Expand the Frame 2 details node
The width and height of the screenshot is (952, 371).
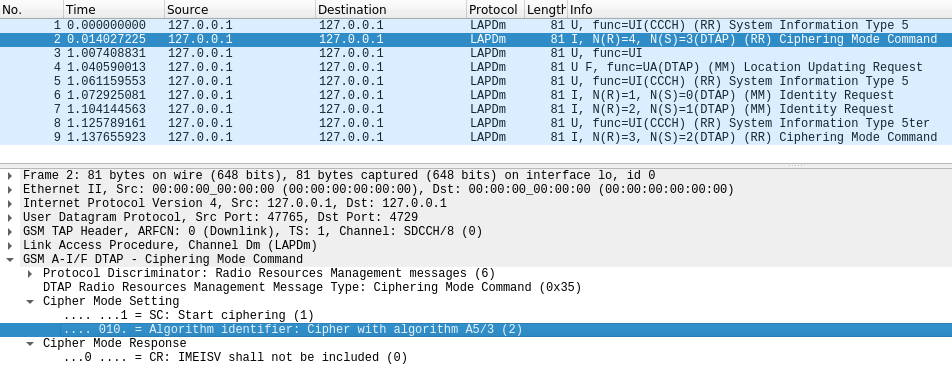tap(9, 175)
